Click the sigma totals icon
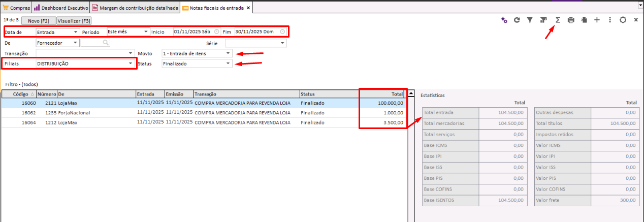 (557, 20)
